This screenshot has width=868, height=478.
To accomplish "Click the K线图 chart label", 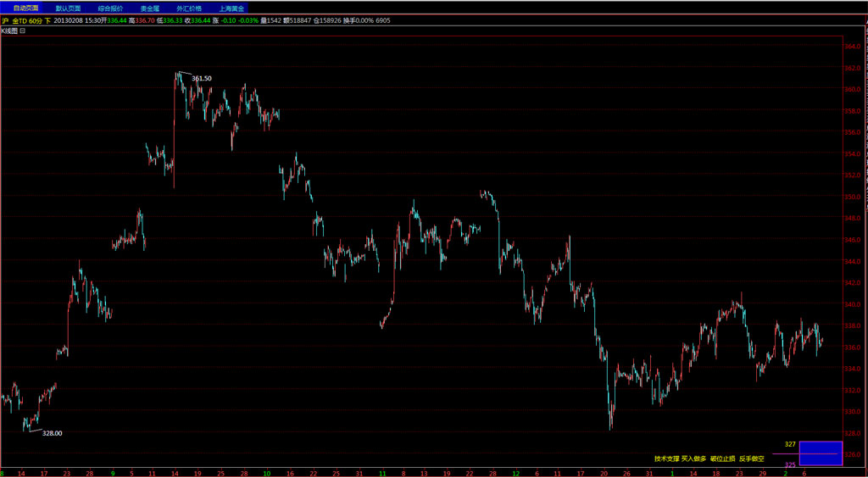I will pos(8,31).
